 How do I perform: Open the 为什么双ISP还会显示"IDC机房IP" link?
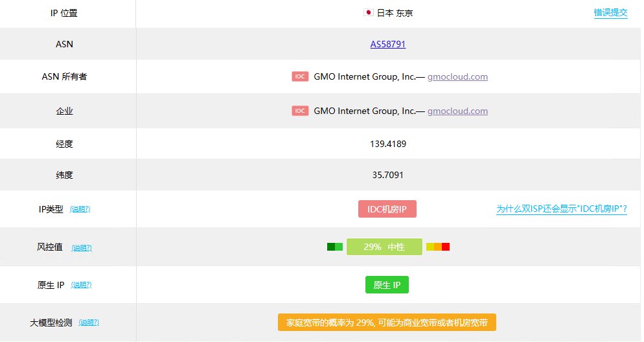561,209
